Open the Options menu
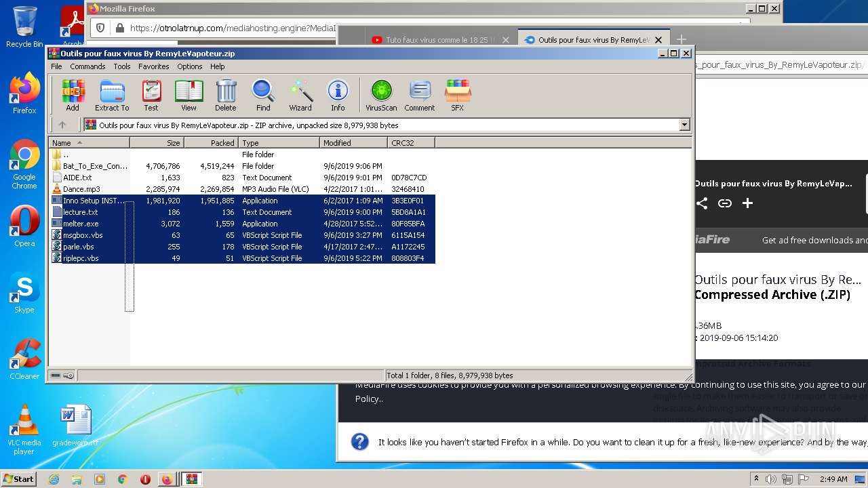Image resolution: width=868 pixels, height=488 pixels. [190, 66]
